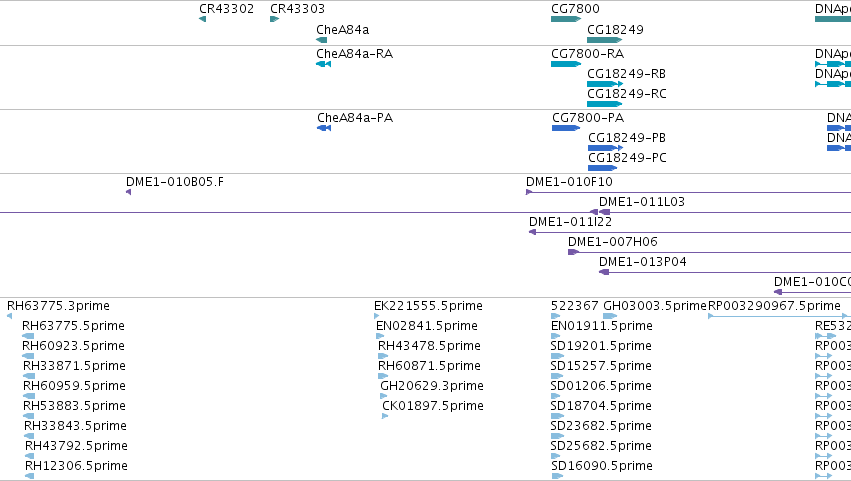Screen dimensions: 851x481
Task: Select the DME1-011I22 clone arrow glyph
Action: pos(532,232)
